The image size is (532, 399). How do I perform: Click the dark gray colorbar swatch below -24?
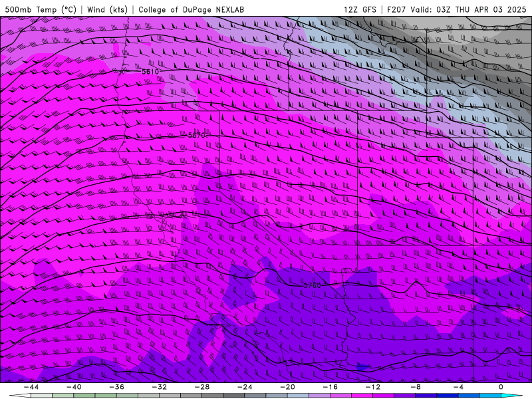(234, 396)
